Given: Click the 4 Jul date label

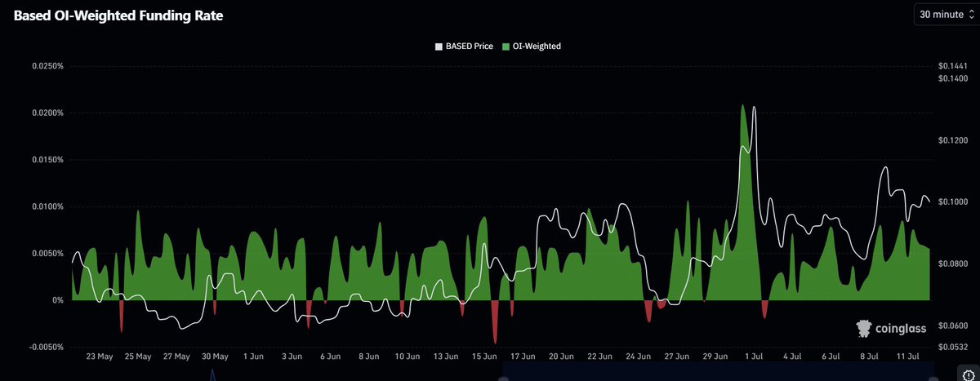Looking at the screenshot, I should (792, 357).
